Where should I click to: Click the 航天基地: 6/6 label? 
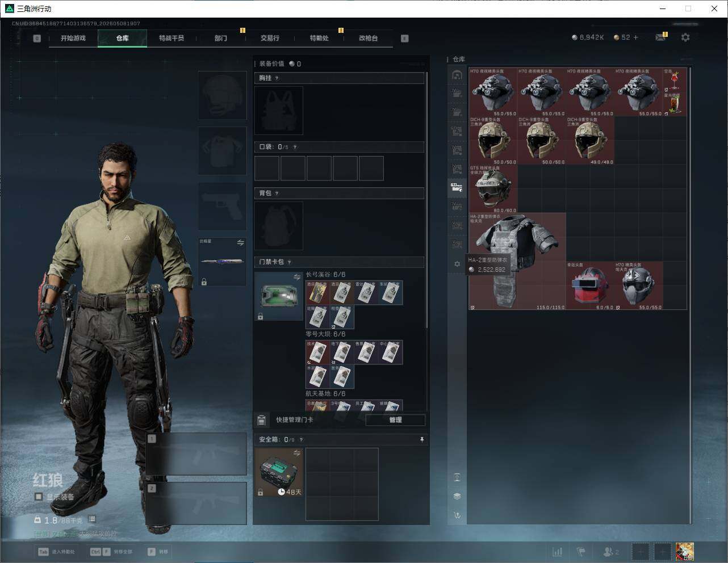point(325,394)
